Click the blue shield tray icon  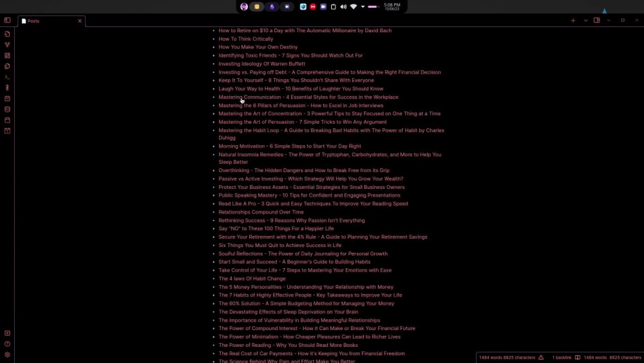(x=303, y=6)
